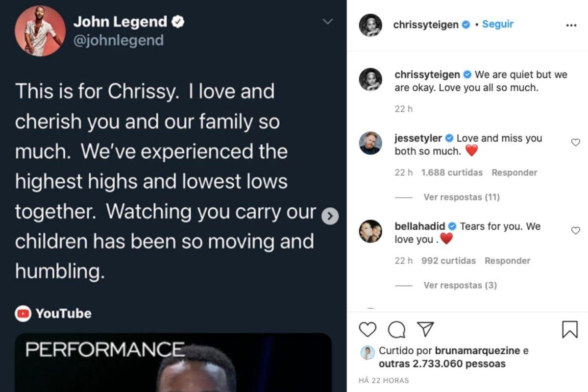Like jessetyler's comment
This screenshot has width=588, height=392.
576,143
